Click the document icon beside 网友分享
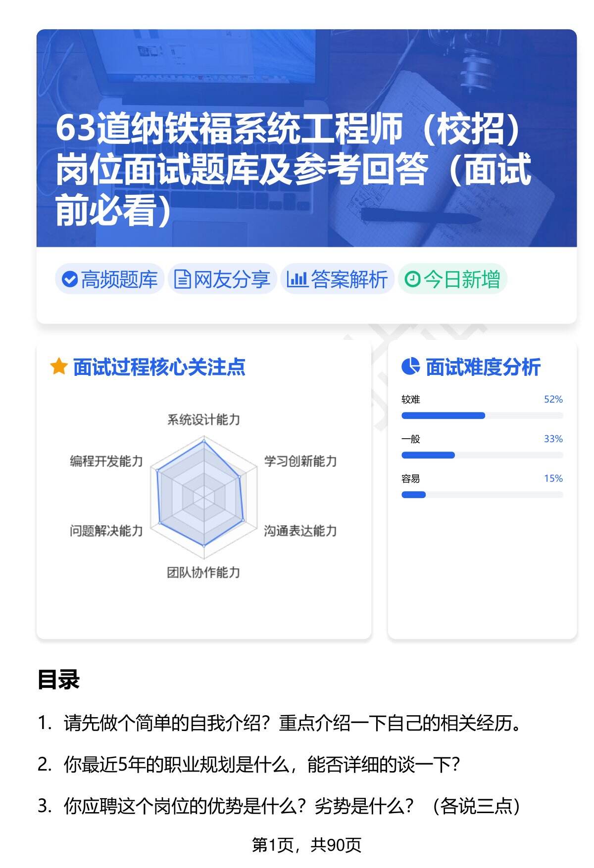594x868 pixels. point(182,279)
